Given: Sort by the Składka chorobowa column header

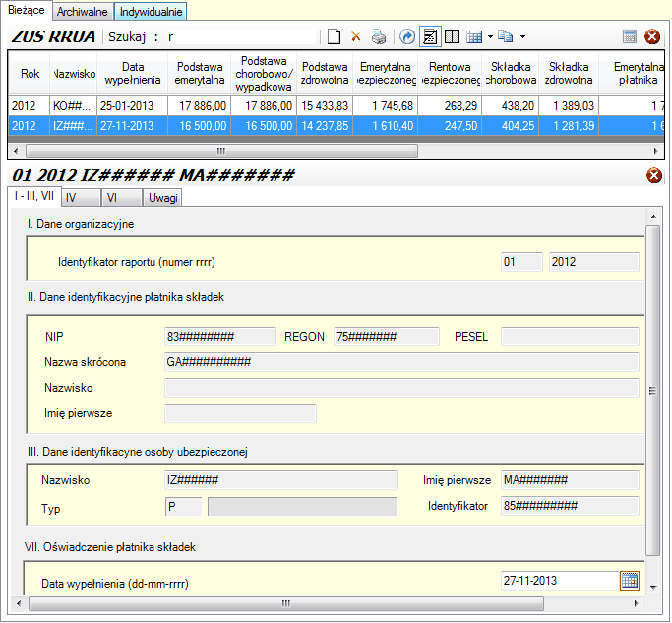Looking at the screenshot, I should pyautogui.click(x=511, y=73).
